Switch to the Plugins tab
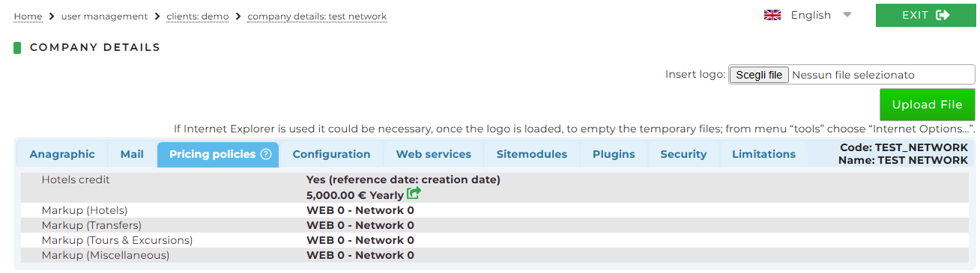The image size is (980, 273). (x=614, y=154)
